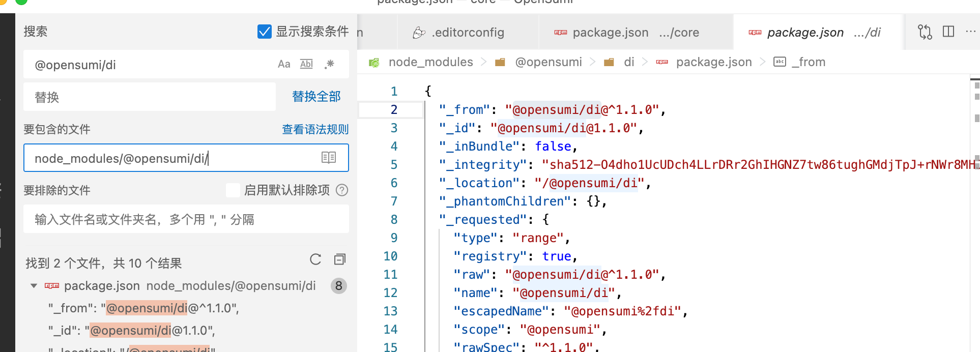Refresh the search results
Viewport: 980px width, 352px height.
pos(315,259)
